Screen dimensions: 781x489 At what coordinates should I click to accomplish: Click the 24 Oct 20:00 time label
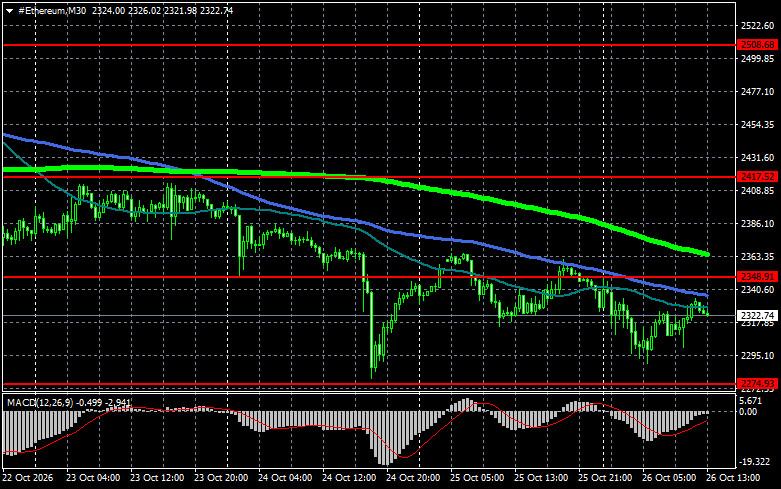coord(413,478)
